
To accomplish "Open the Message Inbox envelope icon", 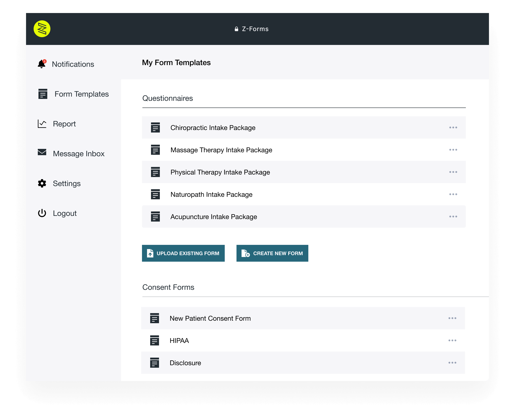I will coord(42,152).
